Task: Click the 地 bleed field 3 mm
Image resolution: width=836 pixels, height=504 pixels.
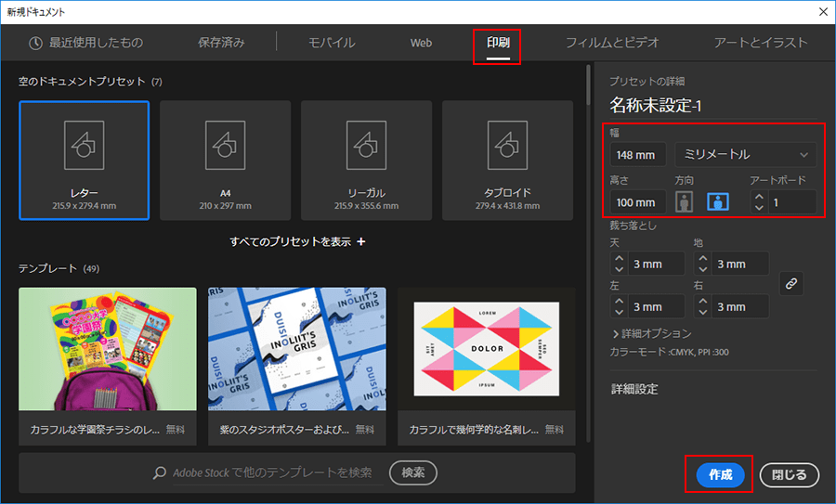Action: [740, 265]
